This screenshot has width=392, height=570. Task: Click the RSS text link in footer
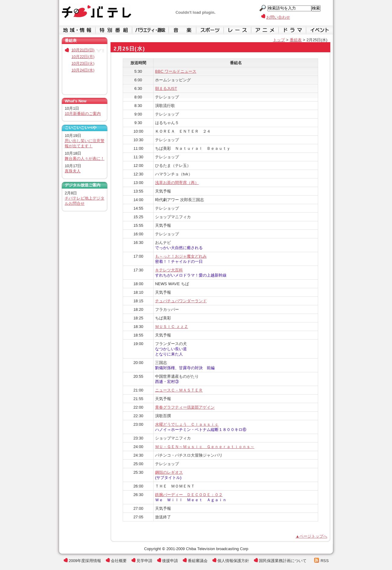[x=325, y=561]
